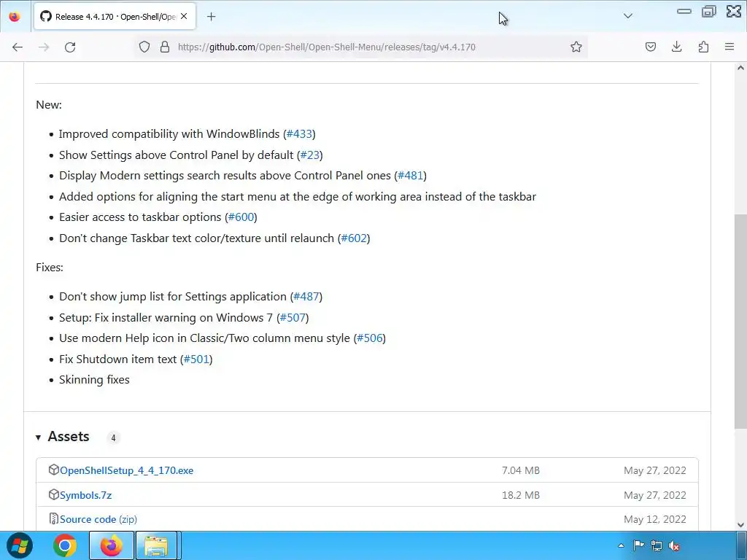This screenshot has height=560, width=747.
Task: Go back to the previous page
Action: click(x=18, y=47)
